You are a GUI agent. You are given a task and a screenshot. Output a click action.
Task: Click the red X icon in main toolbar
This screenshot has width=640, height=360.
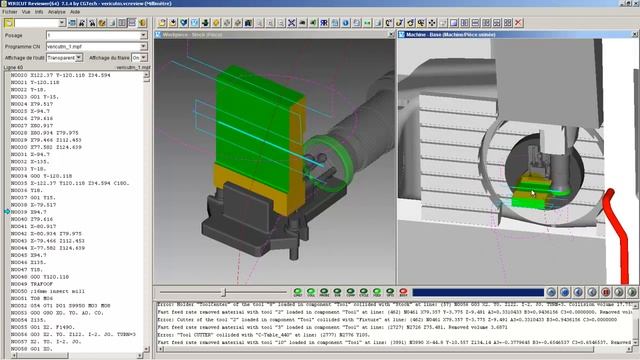518,23
